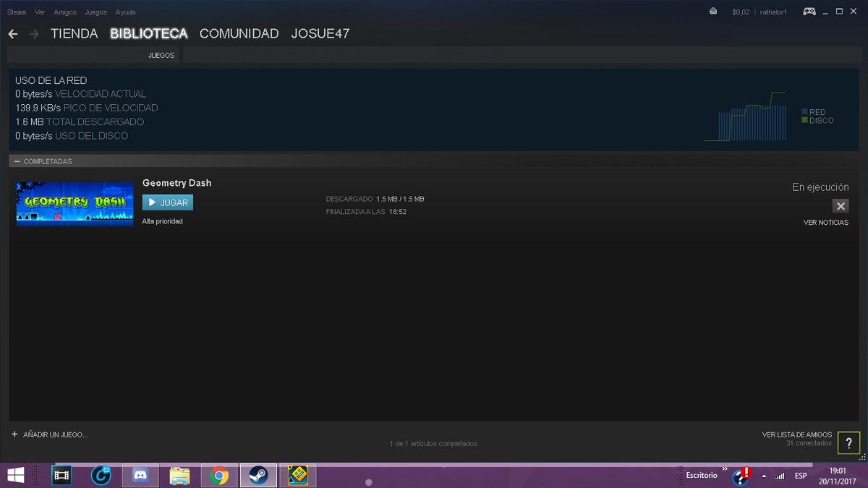Go to the TIENDA section

click(x=75, y=34)
